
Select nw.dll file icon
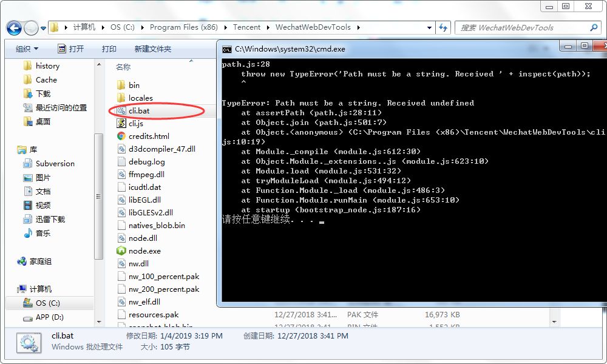(121, 263)
